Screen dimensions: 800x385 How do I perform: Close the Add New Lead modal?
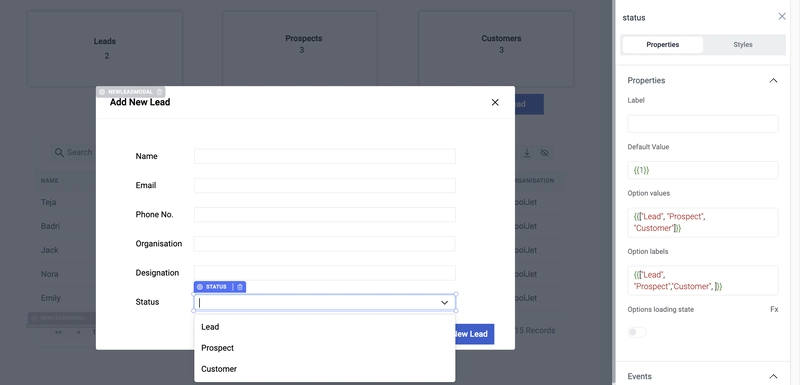coord(494,102)
